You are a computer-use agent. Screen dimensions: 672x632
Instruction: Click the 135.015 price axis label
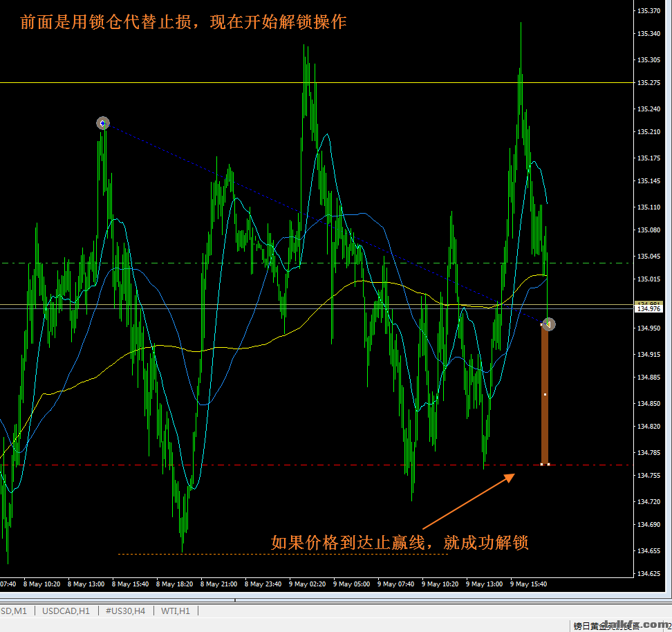649,279
